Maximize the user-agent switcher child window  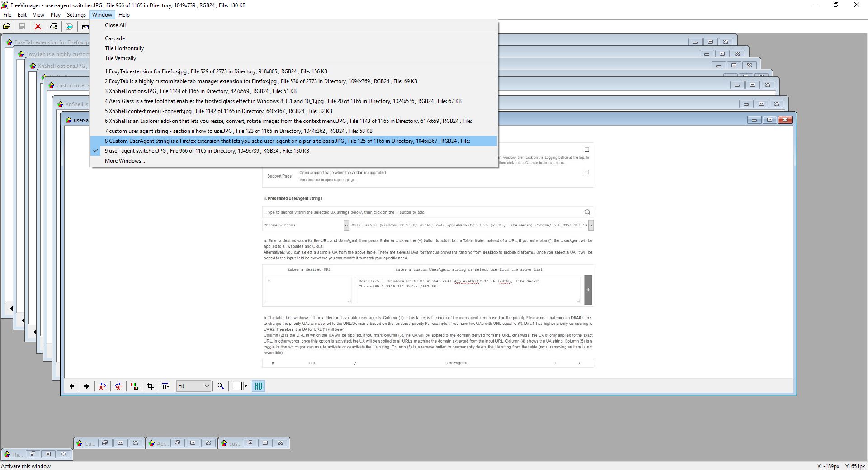tap(769, 120)
